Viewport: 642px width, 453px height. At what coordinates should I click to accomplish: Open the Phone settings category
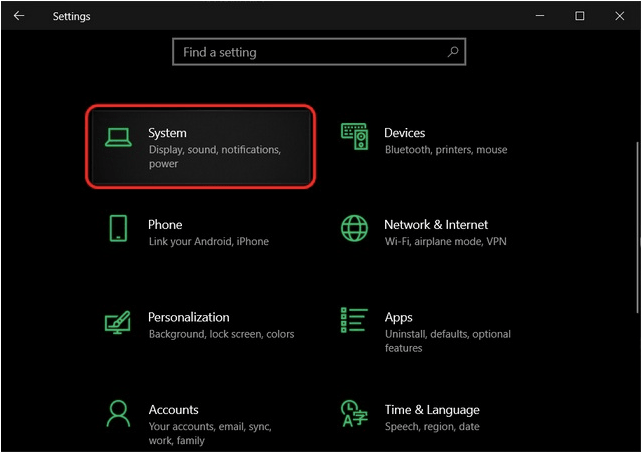[165, 224]
